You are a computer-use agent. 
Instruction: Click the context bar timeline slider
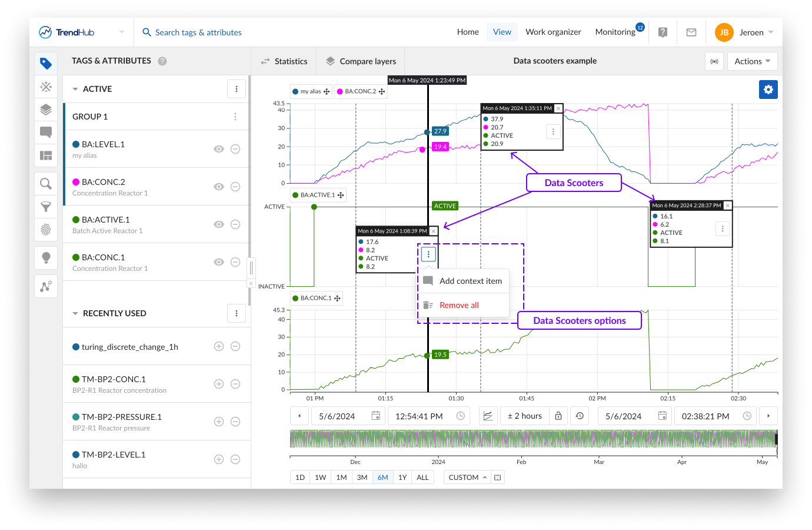click(x=533, y=439)
